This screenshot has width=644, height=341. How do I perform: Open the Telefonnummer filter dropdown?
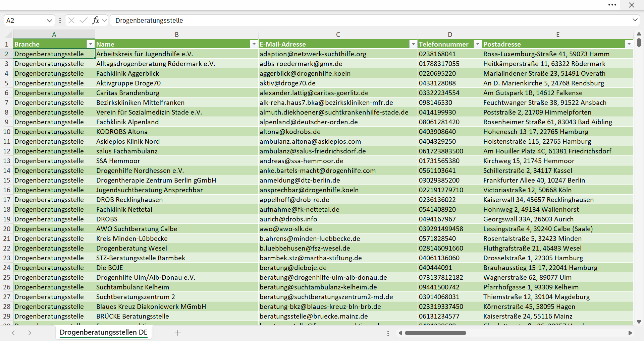(x=478, y=44)
